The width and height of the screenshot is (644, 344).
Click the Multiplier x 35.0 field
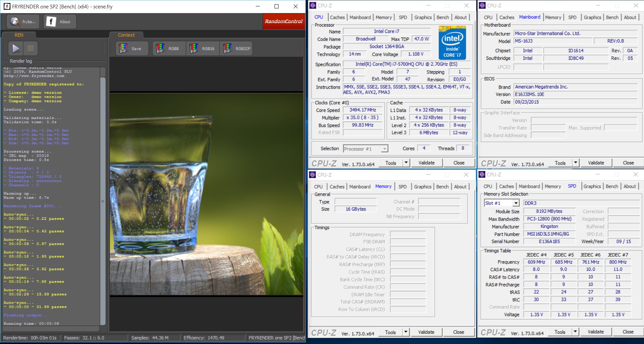363,118
